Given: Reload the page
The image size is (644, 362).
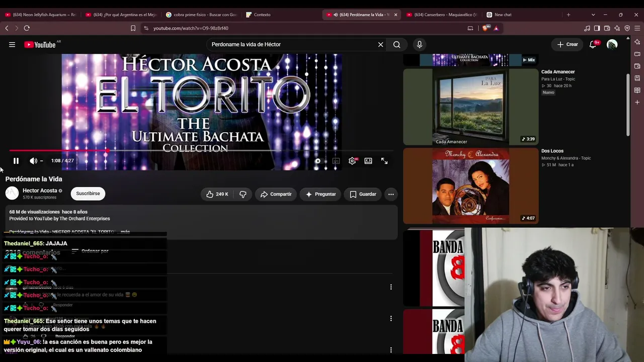Looking at the screenshot, I should [27, 28].
